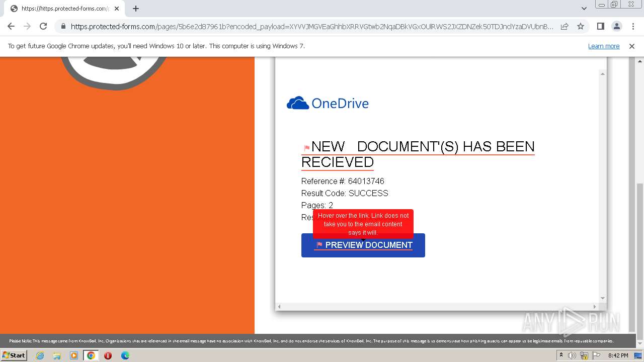Open the Chrome profile avatar menu
This screenshot has height=362, width=644.
(616, 26)
